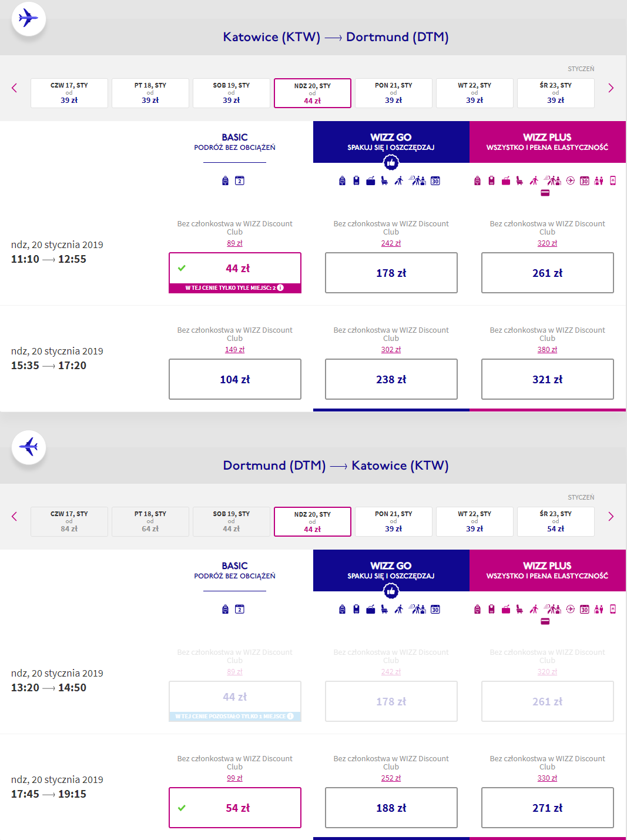Click the outbound WIZZ GO seat selection icon
The image size is (627, 840).
click(384, 180)
